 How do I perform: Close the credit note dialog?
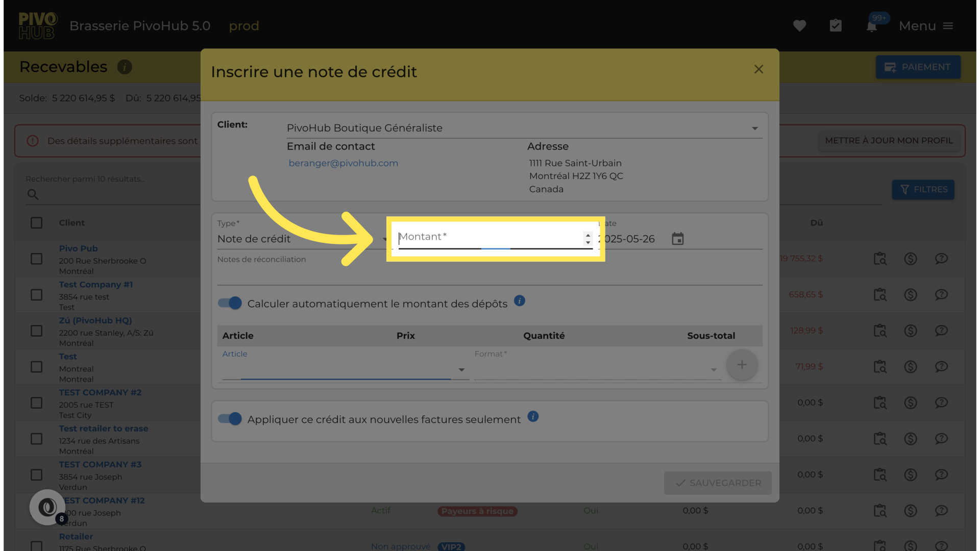(x=758, y=69)
